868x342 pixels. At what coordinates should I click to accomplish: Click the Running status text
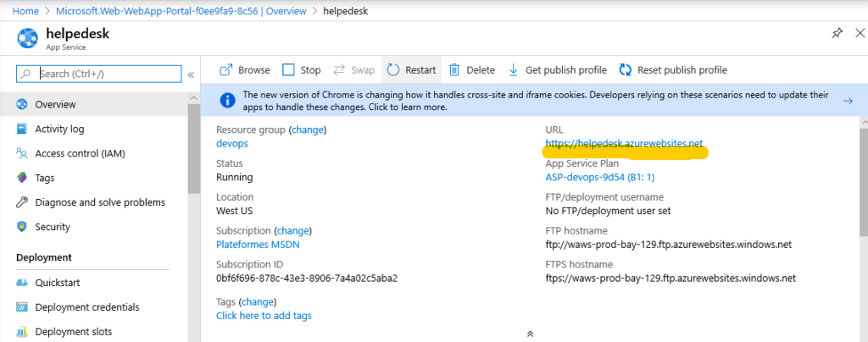tap(235, 178)
